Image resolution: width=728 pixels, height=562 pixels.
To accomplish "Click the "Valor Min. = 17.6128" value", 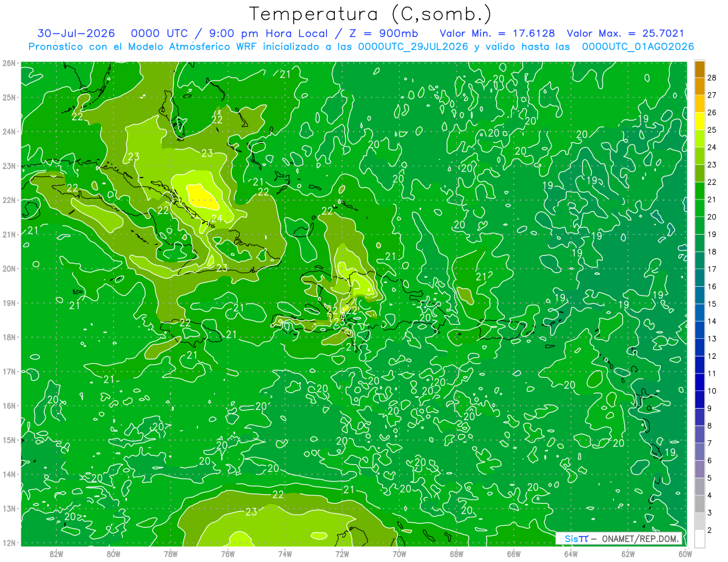I will [497, 33].
